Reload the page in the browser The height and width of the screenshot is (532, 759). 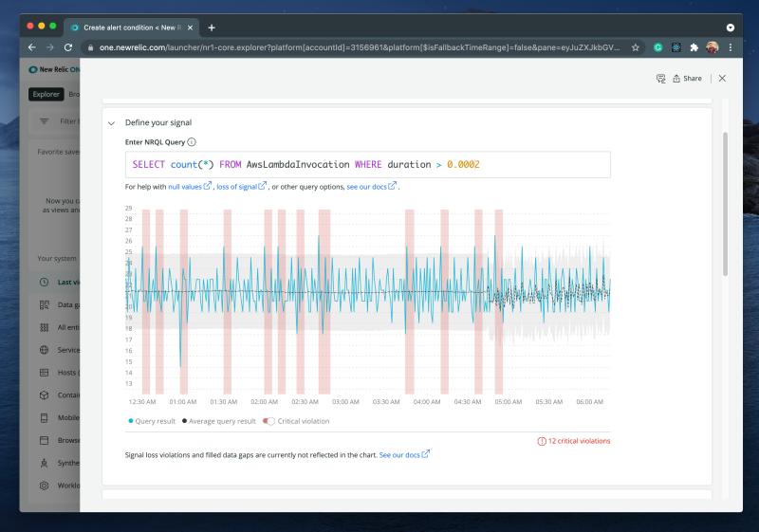click(68, 46)
